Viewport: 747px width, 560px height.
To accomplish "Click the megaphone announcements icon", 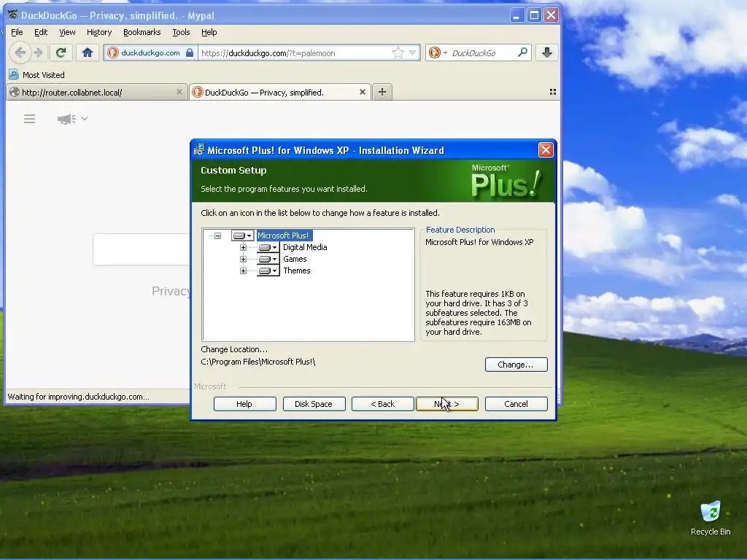I will tap(66, 119).
